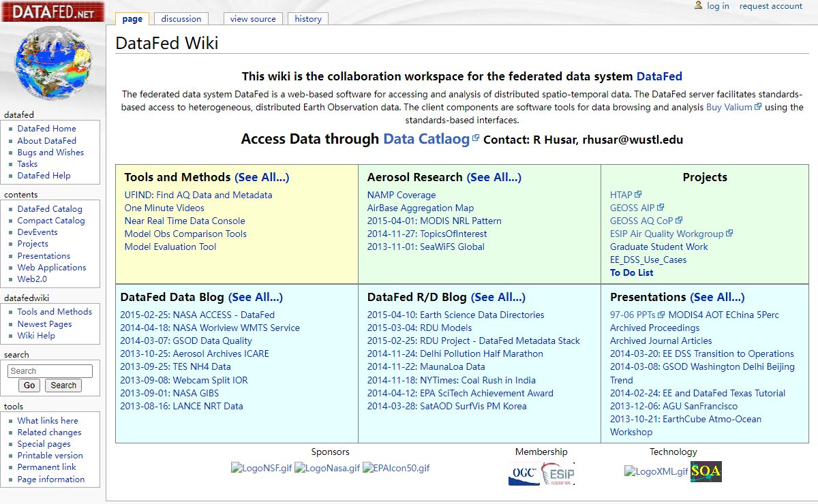The image size is (818, 504).
Task: Open DataFed Help in the sidebar
Action: click(x=44, y=176)
